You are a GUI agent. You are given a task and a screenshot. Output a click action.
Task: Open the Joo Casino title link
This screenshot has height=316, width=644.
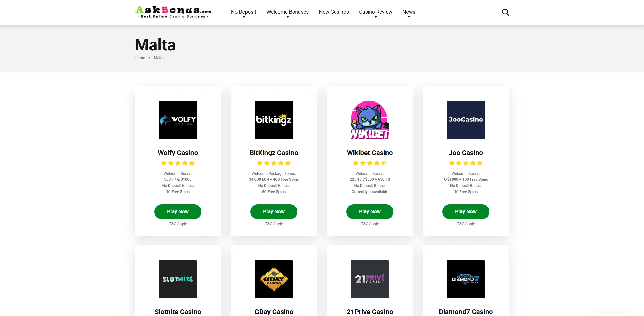[x=466, y=153]
